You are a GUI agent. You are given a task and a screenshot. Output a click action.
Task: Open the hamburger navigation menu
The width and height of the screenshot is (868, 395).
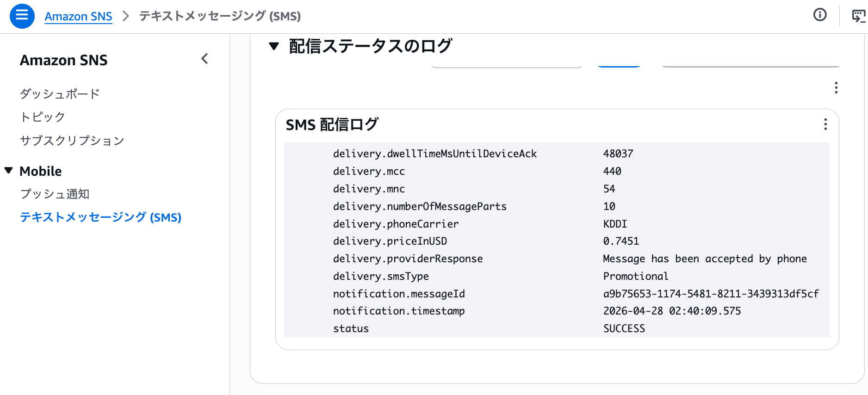[22, 16]
